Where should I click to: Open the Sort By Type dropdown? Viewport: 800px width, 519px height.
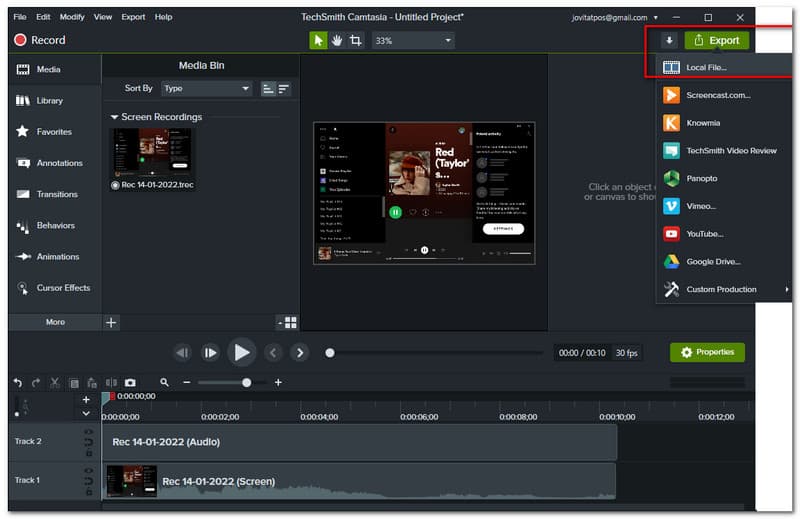206,88
